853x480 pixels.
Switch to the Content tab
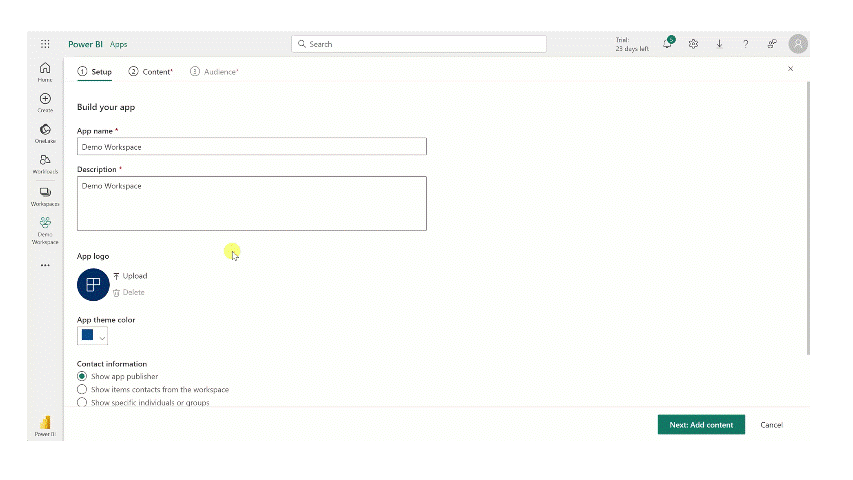click(151, 72)
